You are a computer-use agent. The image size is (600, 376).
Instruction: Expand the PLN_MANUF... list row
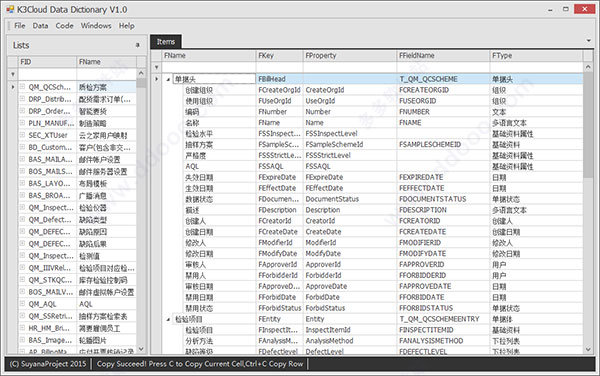23,123
